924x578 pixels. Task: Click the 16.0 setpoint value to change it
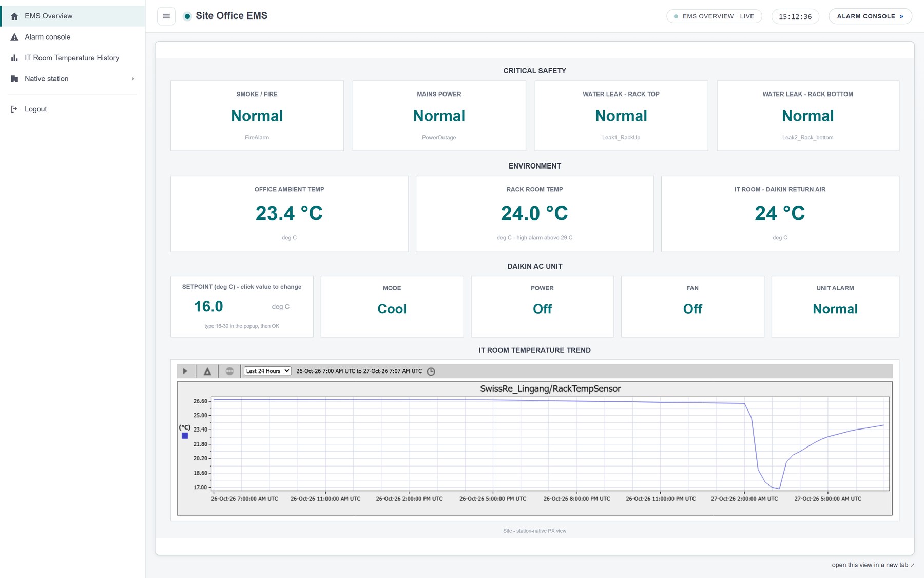(x=208, y=306)
